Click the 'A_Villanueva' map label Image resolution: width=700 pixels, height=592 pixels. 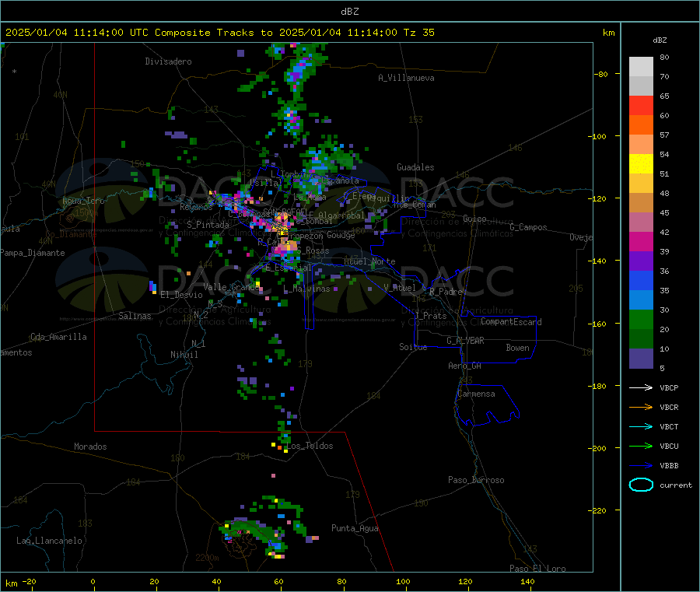click(x=406, y=78)
